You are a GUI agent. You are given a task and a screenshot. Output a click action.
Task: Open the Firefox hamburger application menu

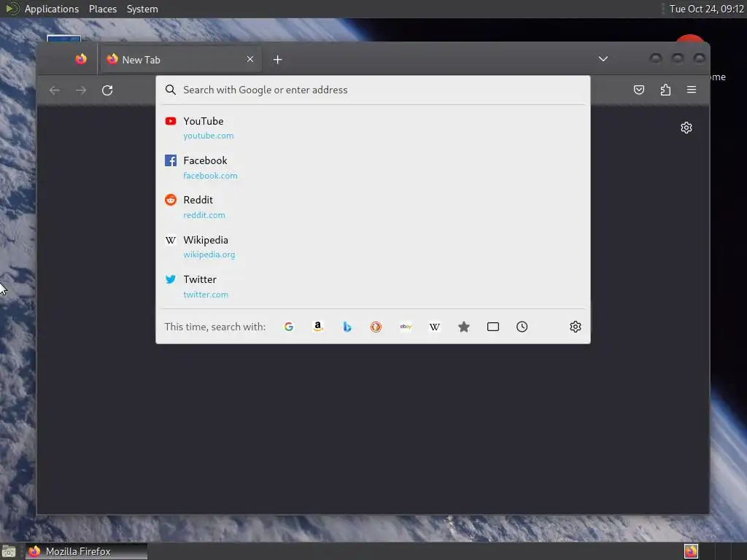tap(692, 90)
